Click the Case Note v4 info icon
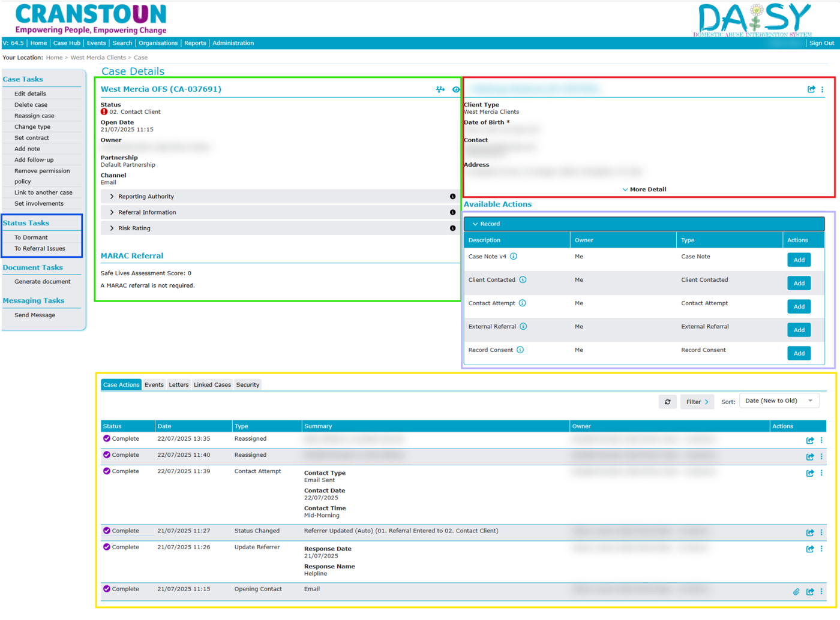This screenshot has height=620, width=840. point(514,257)
